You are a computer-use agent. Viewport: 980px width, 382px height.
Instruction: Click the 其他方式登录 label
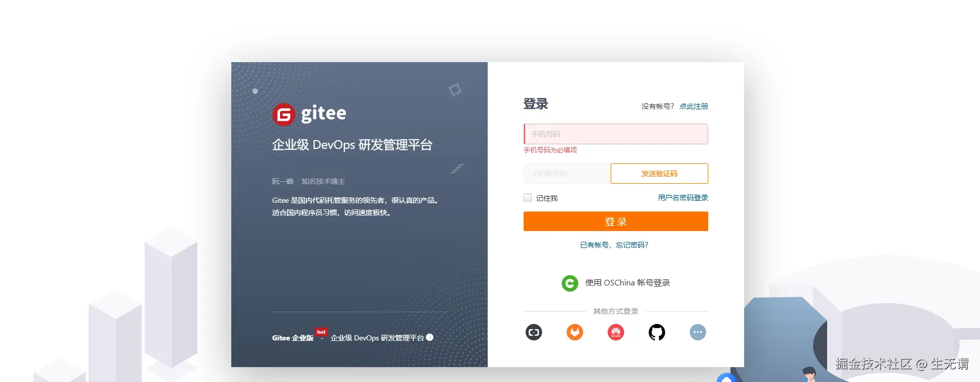tap(616, 311)
